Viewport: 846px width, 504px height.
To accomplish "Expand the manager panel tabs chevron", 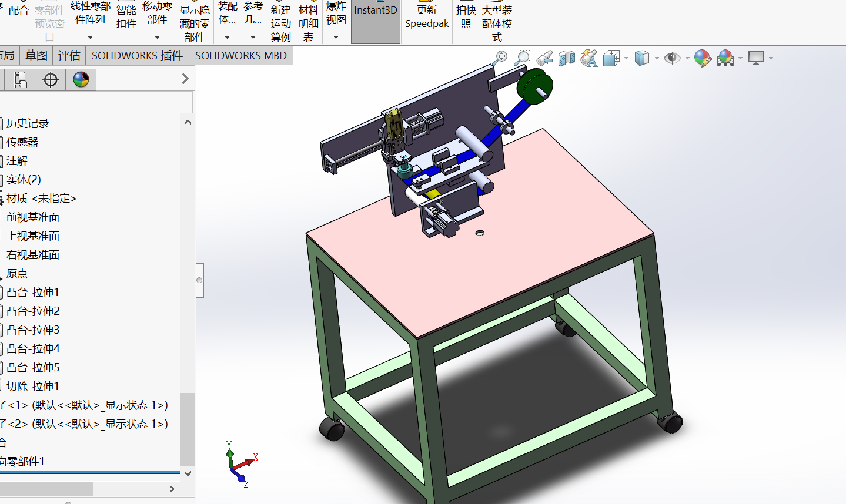I will tap(185, 79).
